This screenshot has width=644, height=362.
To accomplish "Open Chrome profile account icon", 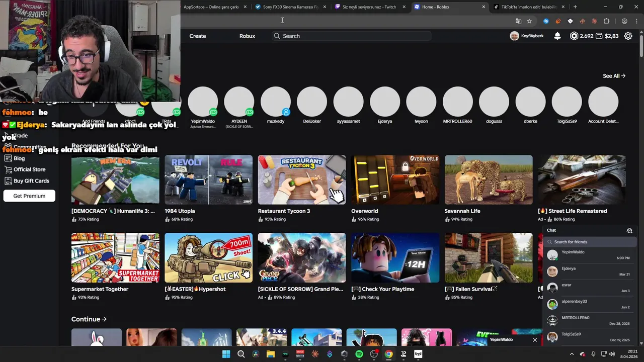I will (x=624, y=21).
